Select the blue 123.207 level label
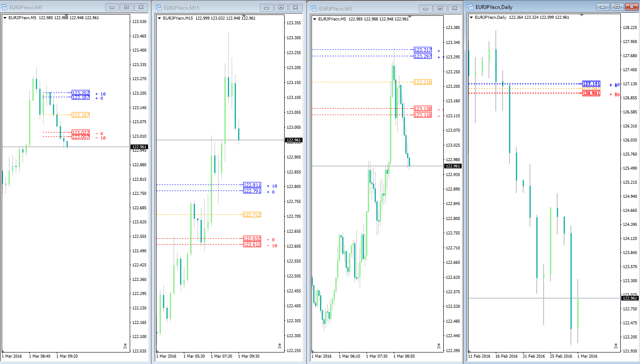The image size is (640, 364). point(81,93)
